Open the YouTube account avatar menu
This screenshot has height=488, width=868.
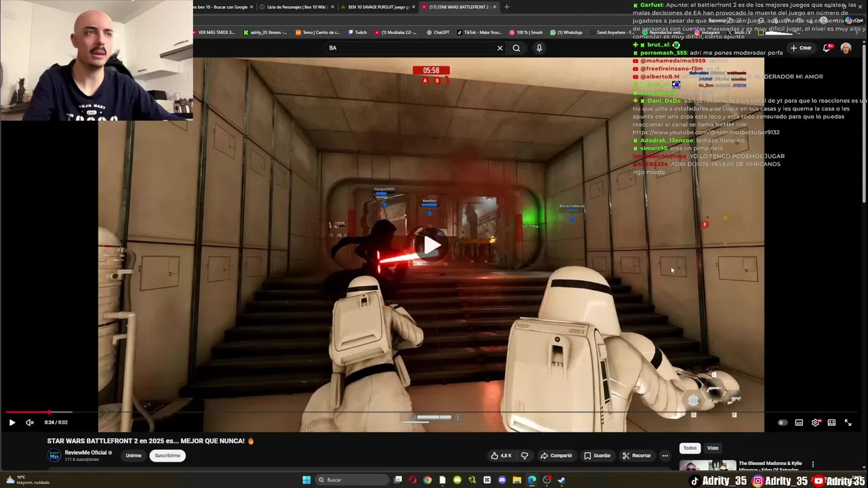[846, 48]
